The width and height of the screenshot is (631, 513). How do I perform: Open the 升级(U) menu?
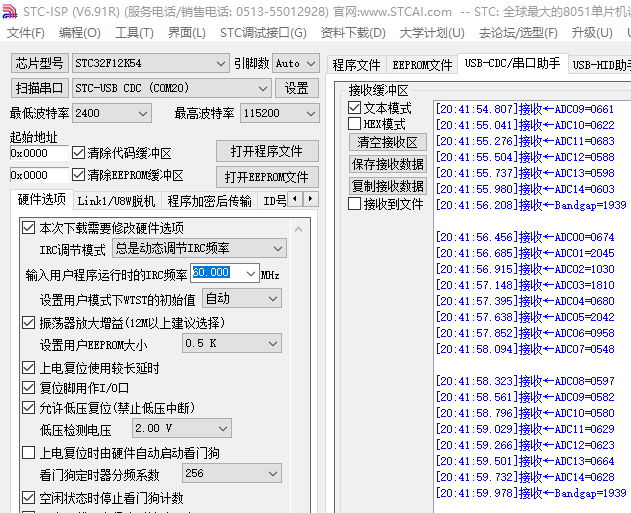tap(592, 33)
